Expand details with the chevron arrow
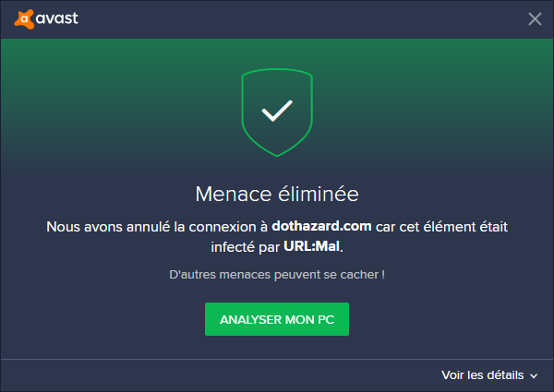This screenshot has width=554, height=392. [x=534, y=376]
